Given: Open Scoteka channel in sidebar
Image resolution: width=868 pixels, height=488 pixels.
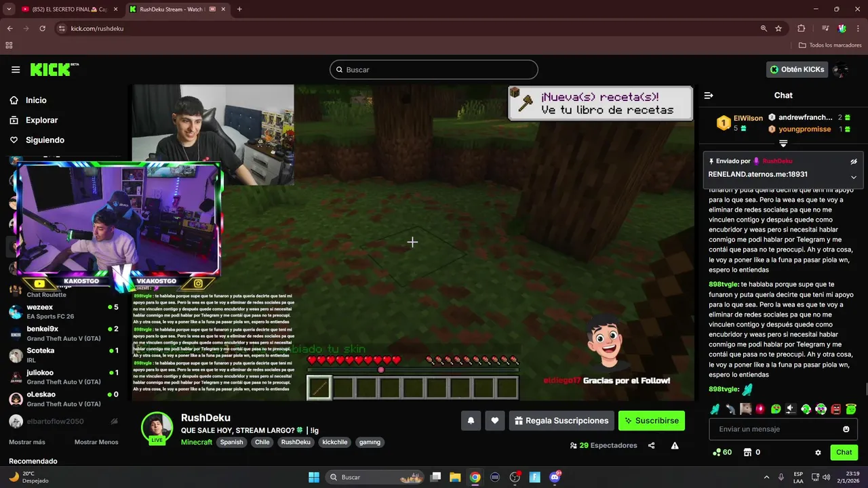Looking at the screenshot, I should coord(64,355).
